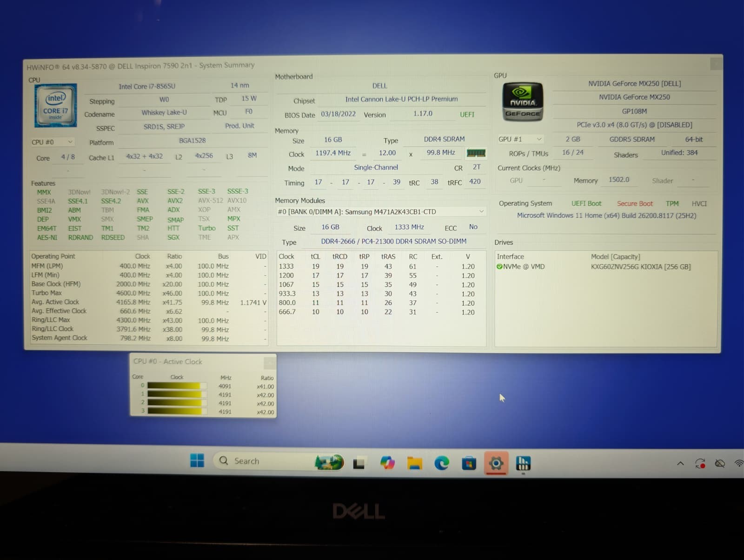Click the '15 W' TDP value

(249, 99)
